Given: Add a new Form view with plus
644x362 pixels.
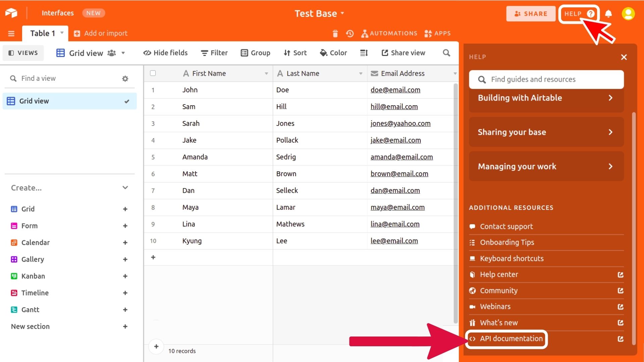Looking at the screenshot, I should 125,226.
